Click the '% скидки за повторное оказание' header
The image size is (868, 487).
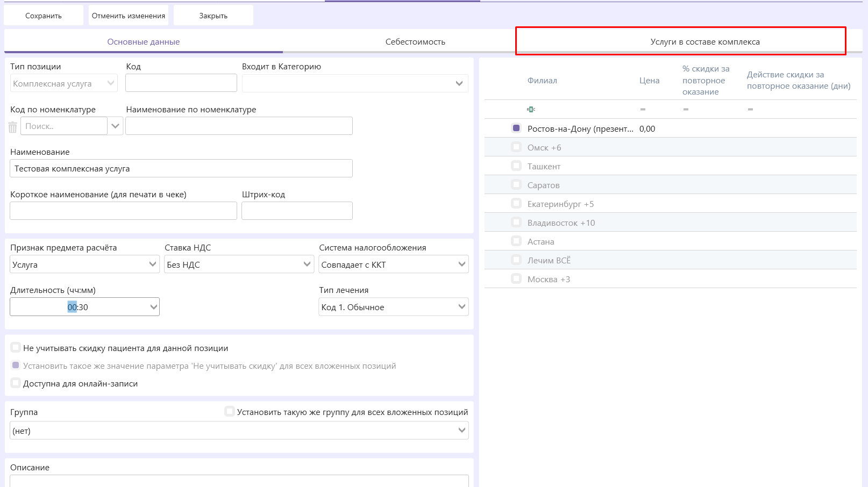click(706, 80)
